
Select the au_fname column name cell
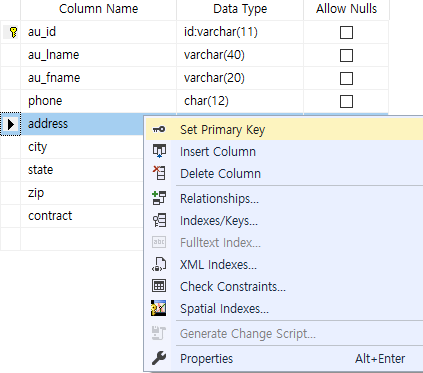point(98,78)
